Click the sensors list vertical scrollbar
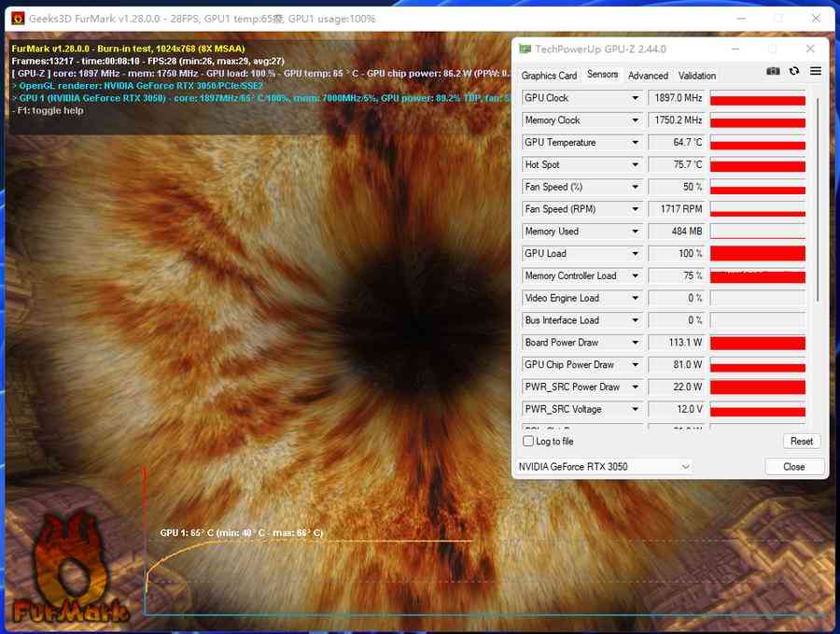840x634 pixels. coord(818,196)
